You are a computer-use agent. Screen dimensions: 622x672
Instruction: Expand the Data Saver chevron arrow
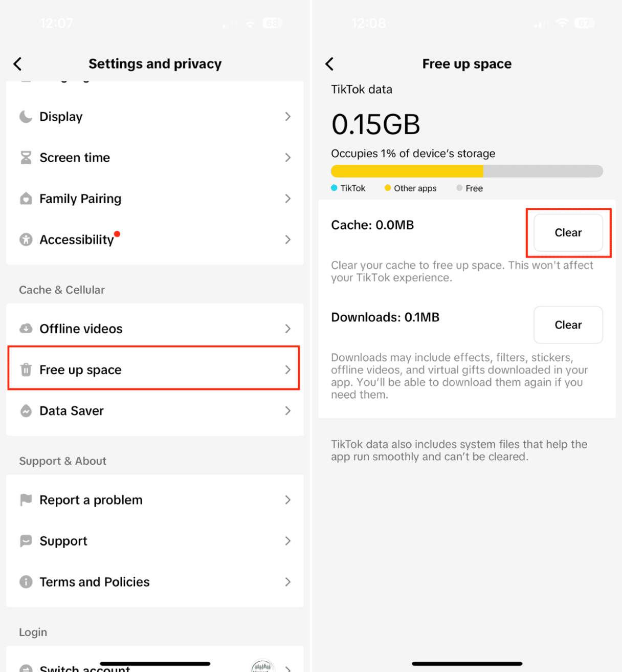pyautogui.click(x=288, y=411)
